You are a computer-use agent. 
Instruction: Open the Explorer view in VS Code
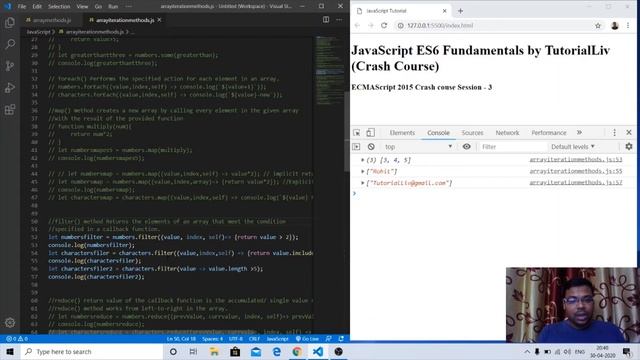[10, 22]
